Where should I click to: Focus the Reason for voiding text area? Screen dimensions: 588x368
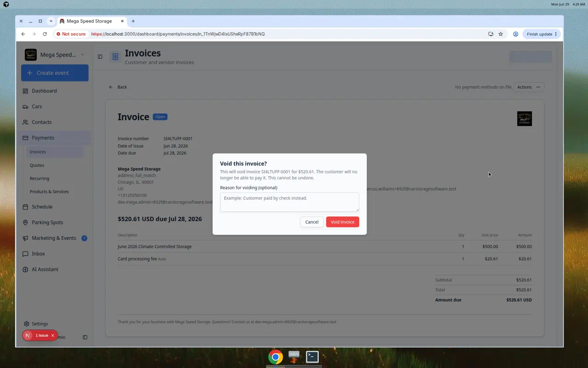289,202
